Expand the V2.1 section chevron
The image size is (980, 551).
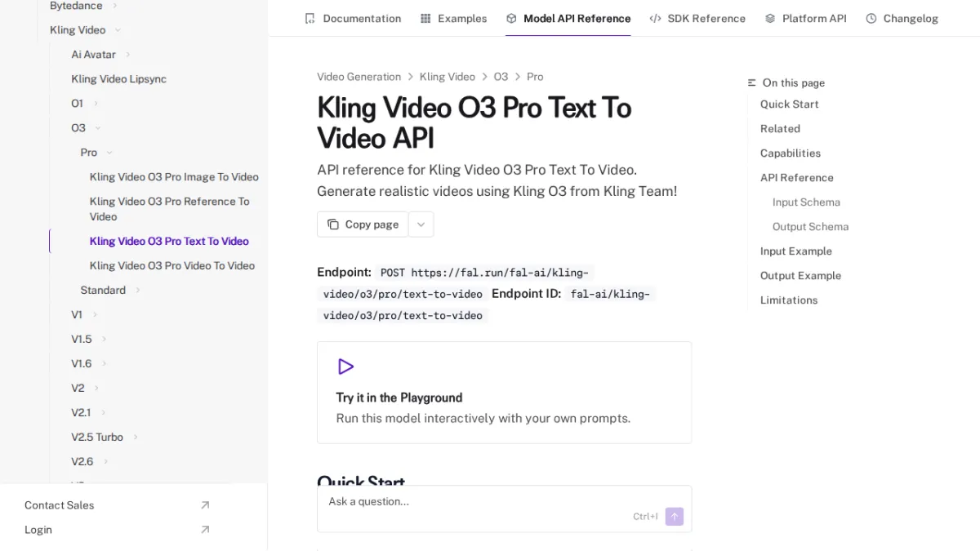tap(103, 413)
